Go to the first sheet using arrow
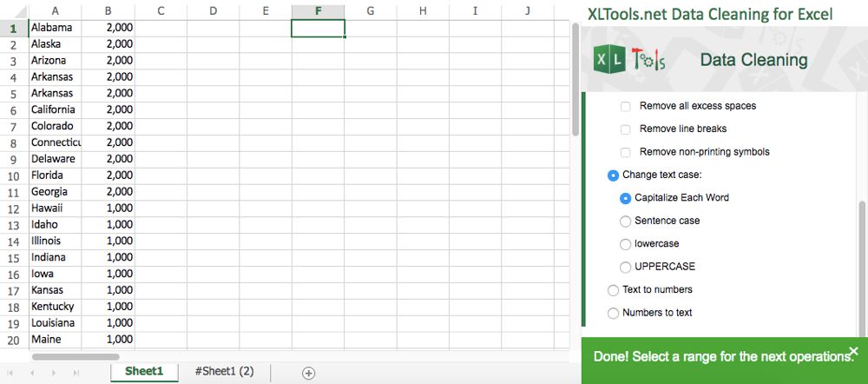 [12, 373]
